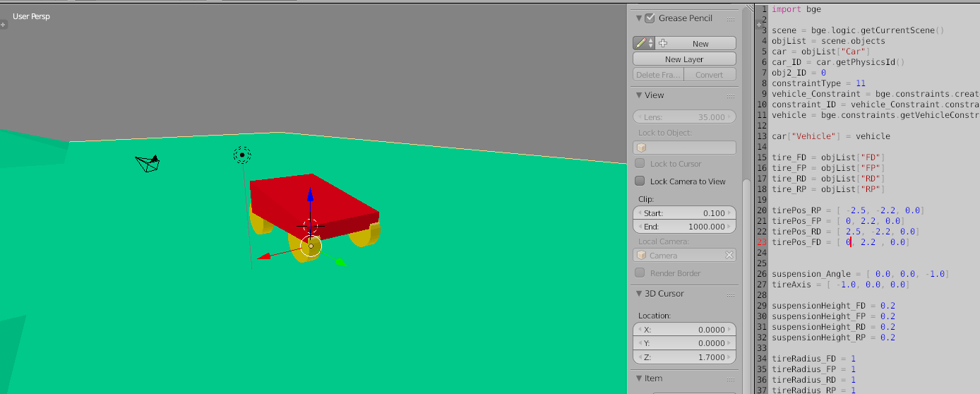Click the 3D cursor crosshair in viewport
The width and height of the screenshot is (980, 394).
pyautogui.click(x=311, y=226)
